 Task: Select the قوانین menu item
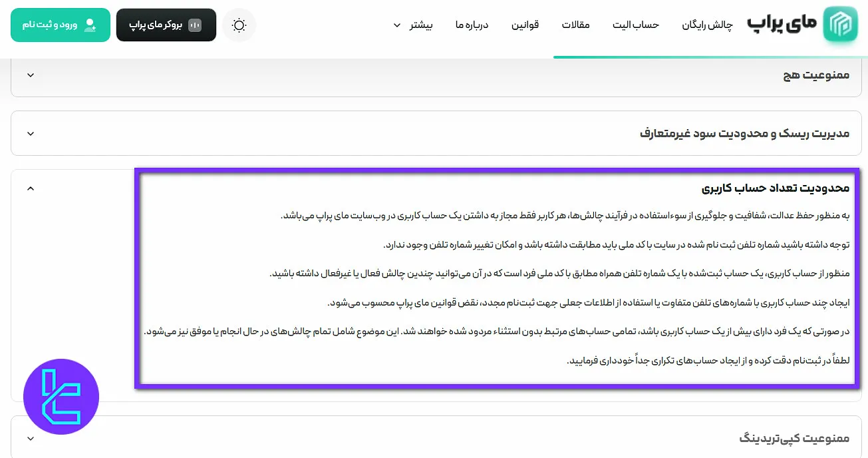tap(525, 25)
